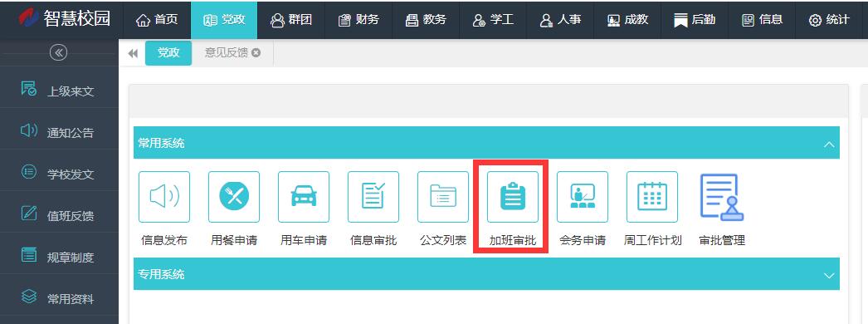868x324 pixels.
Task: Click the 用车申请 text label
Action: (x=304, y=240)
